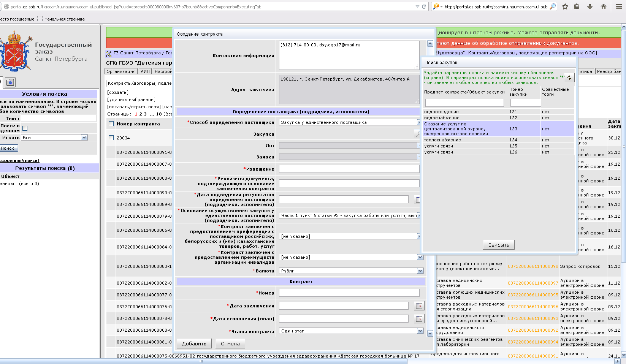Go to browser home page icon
The height and width of the screenshot is (364, 626).
tap(604, 6)
